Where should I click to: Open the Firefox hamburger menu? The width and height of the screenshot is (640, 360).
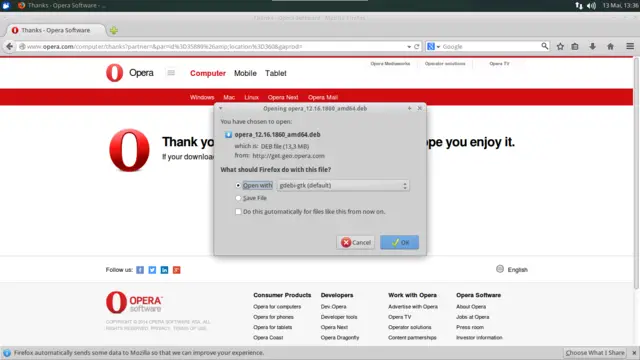(x=630, y=47)
